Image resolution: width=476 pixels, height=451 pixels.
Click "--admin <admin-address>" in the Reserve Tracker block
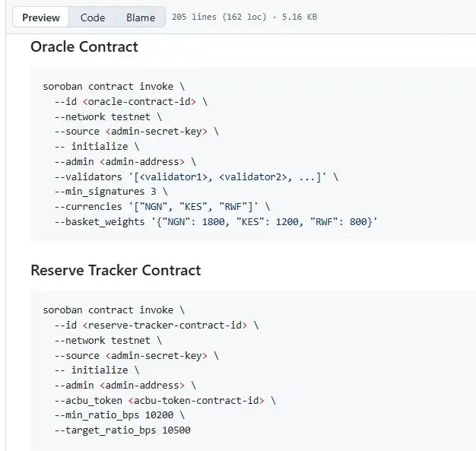coord(125,386)
